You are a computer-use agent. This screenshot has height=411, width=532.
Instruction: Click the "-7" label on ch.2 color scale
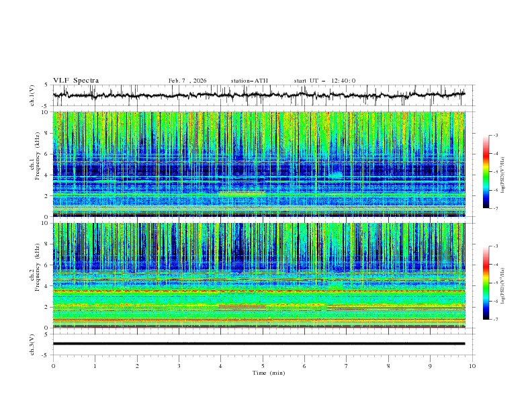coord(496,320)
